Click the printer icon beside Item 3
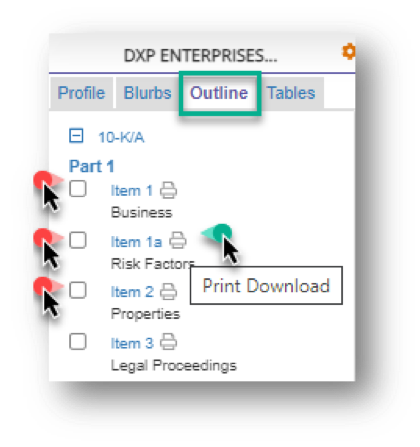The image size is (420, 447). click(x=168, y=342)
